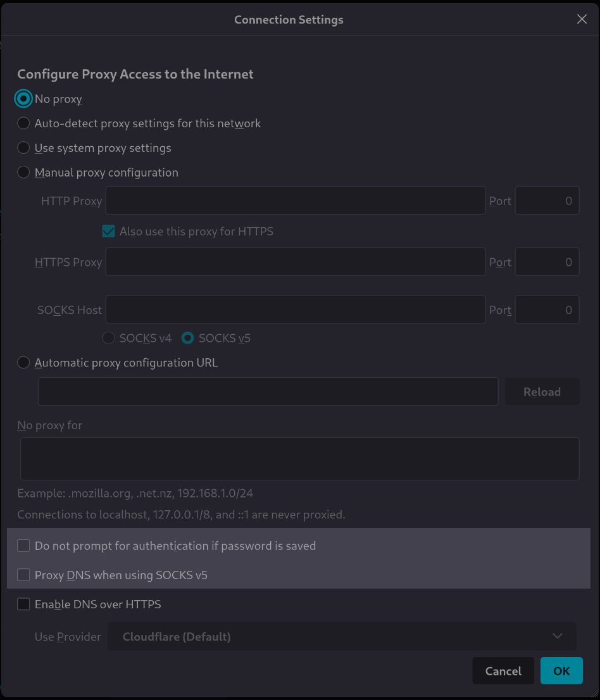Click the SOCKS Host input field
The height and width of the screenshot is (700, 600).
pos(295,309)
